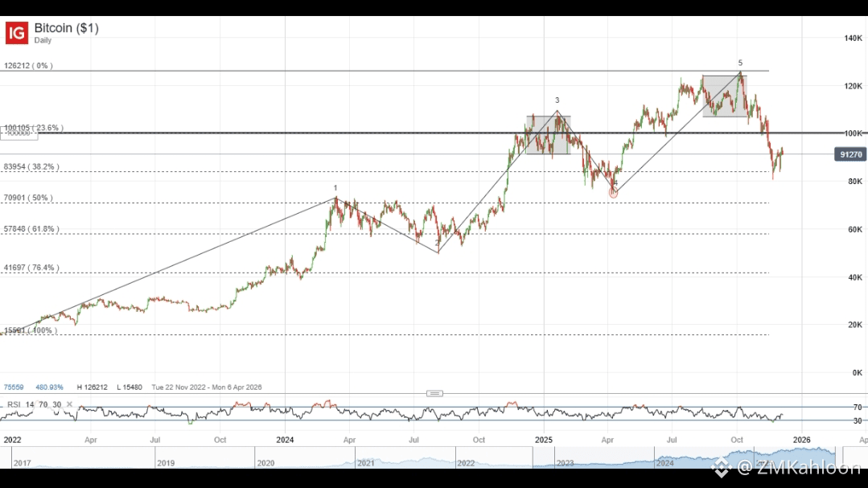Click 2026 on the time axis

pyautogui.click(x=801, y=440)
